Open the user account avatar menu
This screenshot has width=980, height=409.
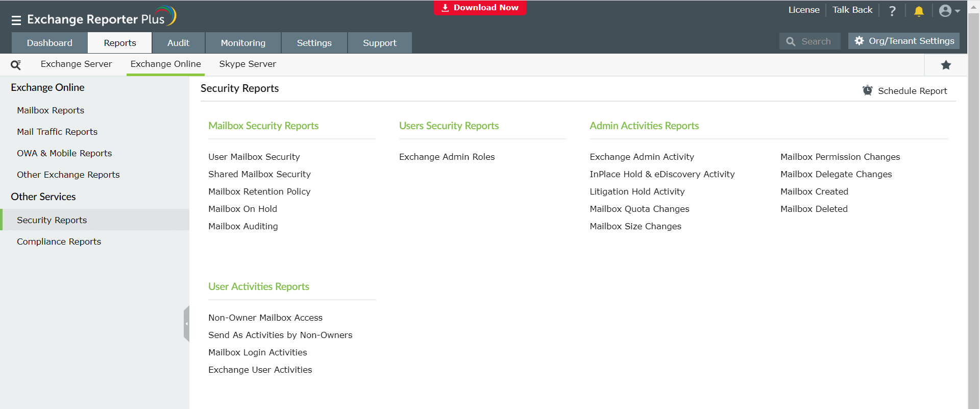[x=949, y=11]
